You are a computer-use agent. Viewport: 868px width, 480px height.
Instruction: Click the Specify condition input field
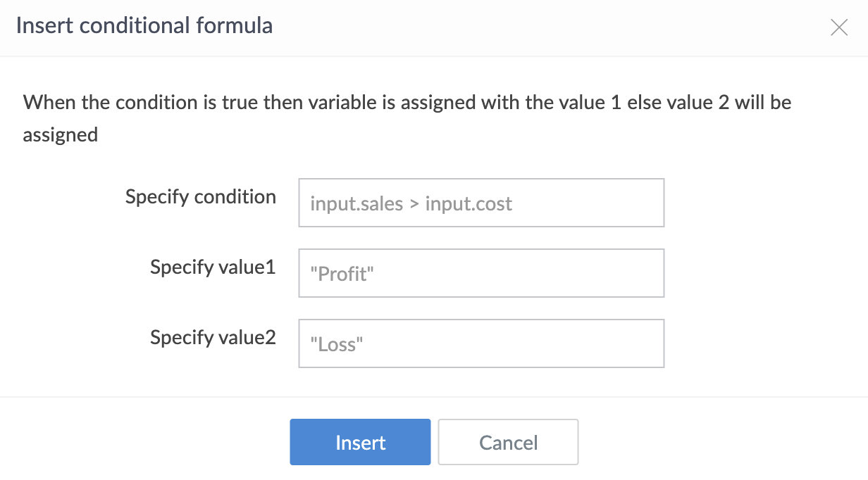coord(481,203)
